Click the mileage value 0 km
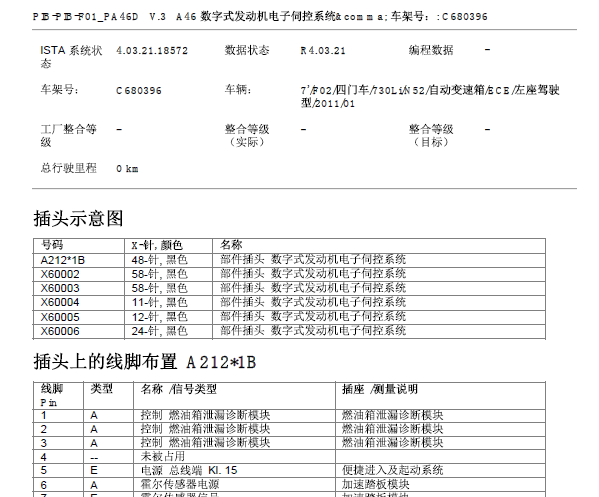The image size is (599, 497). 127,169
